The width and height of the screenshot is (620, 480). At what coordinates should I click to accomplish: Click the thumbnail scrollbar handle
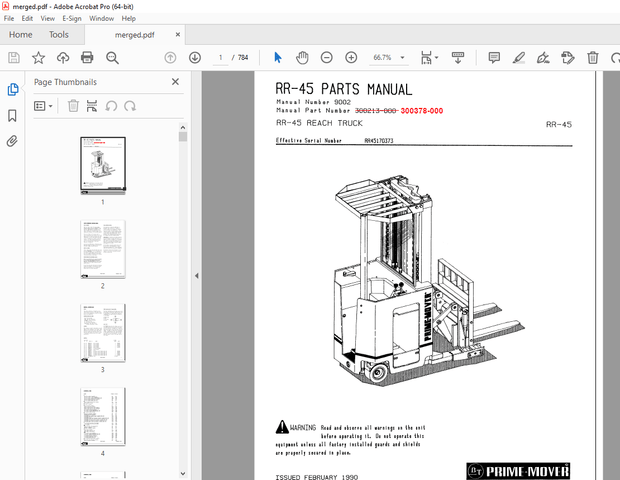tap(183, 137)
